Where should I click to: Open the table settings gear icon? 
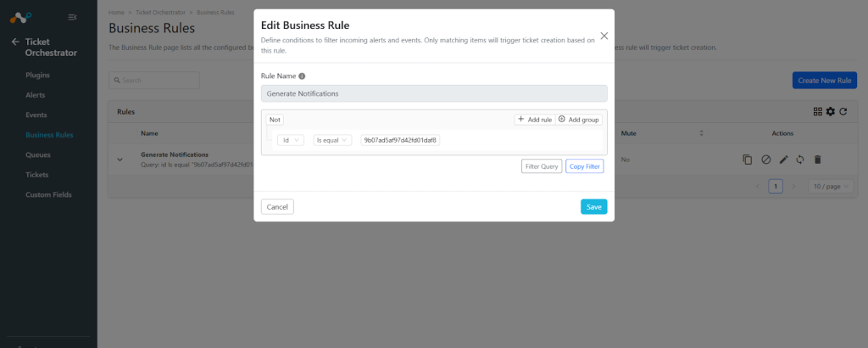pos(831,111)
